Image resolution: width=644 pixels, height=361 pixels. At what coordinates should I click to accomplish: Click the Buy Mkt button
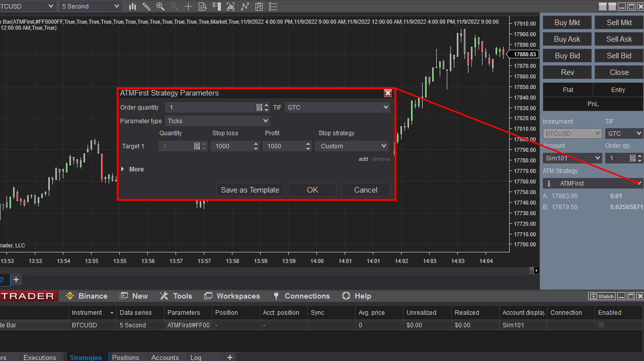pos(567,23)
